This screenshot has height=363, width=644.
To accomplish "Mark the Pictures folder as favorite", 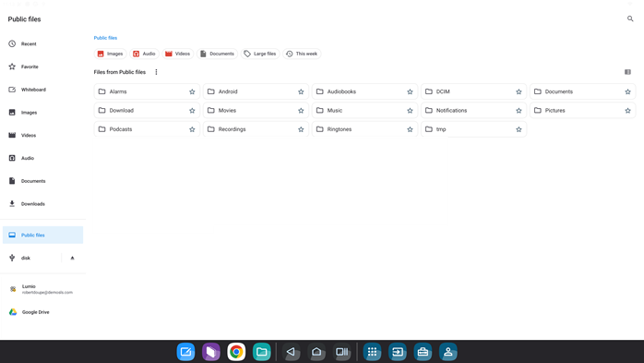I will [x=627, y=111].
